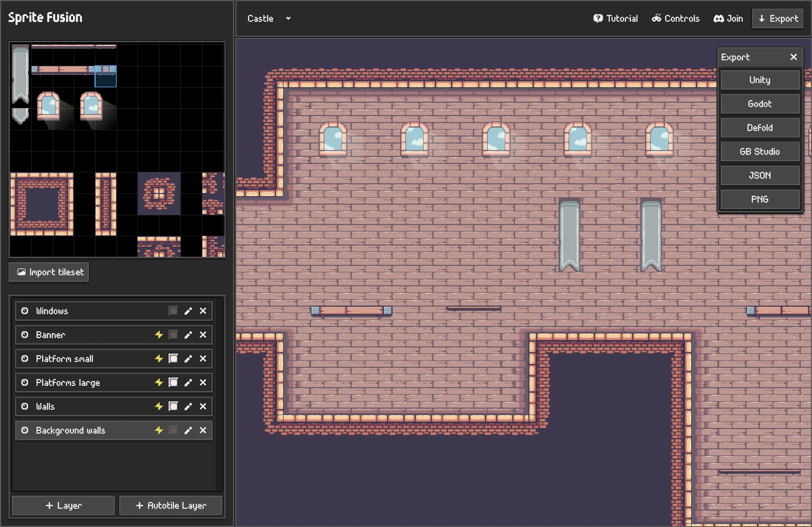Pick the left arched window tile in tileset

point(48,106)
